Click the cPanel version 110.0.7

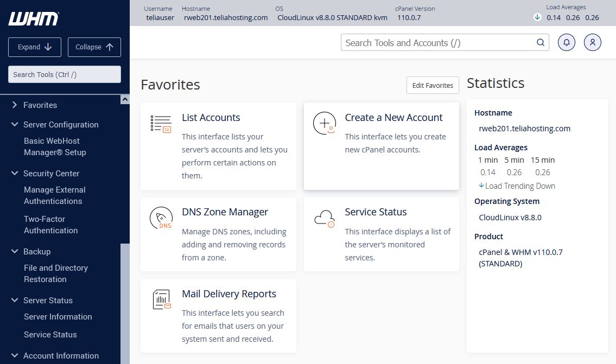pyautogui.click(x=409, y=18)
